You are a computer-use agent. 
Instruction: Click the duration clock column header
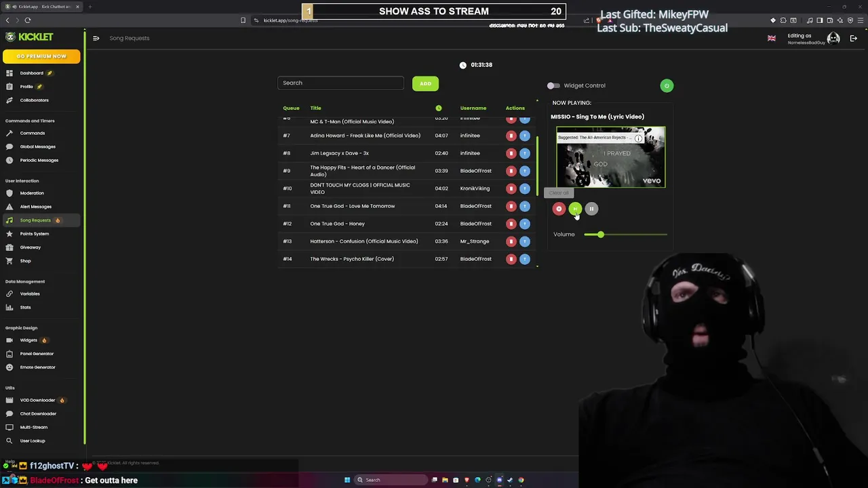tap(439, 108)
